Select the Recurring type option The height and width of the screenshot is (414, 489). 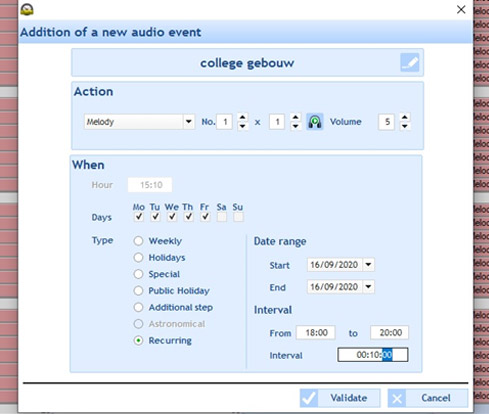click(138, 340)
